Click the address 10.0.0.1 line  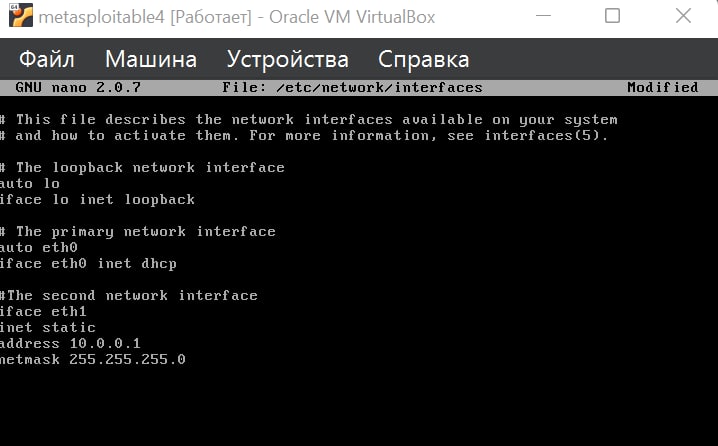tap(70, 344)
